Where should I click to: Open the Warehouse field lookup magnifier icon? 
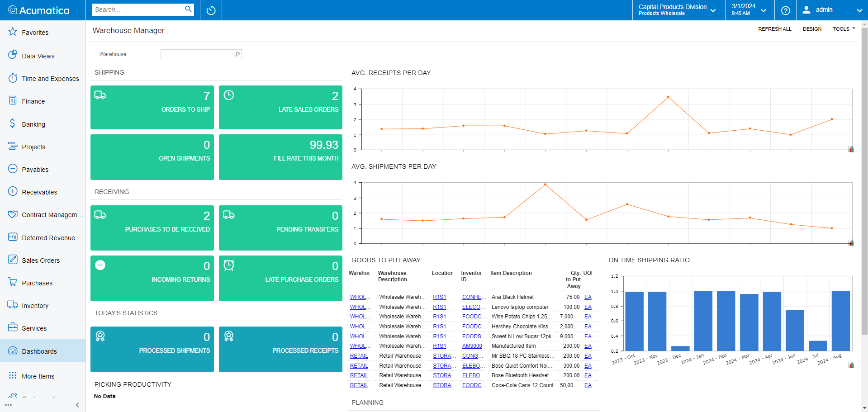click(237, 54)
